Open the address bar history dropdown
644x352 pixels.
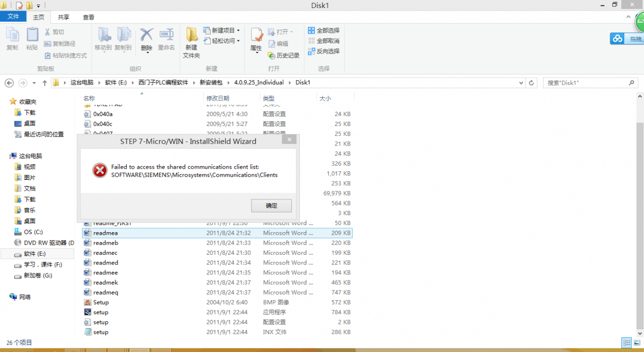[520, 83]
